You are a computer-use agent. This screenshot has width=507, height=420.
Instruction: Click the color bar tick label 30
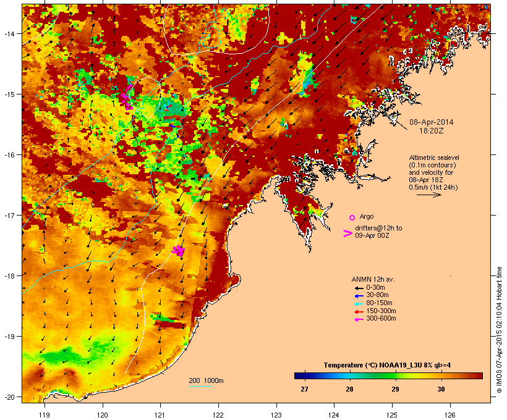[x=441, y=389]
